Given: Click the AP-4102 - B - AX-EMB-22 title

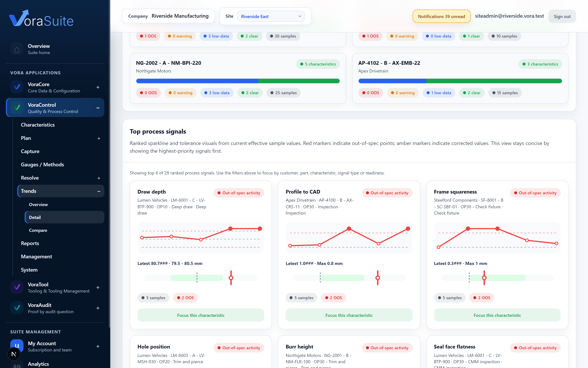Looking at the screenshot, I should [389, 63].
